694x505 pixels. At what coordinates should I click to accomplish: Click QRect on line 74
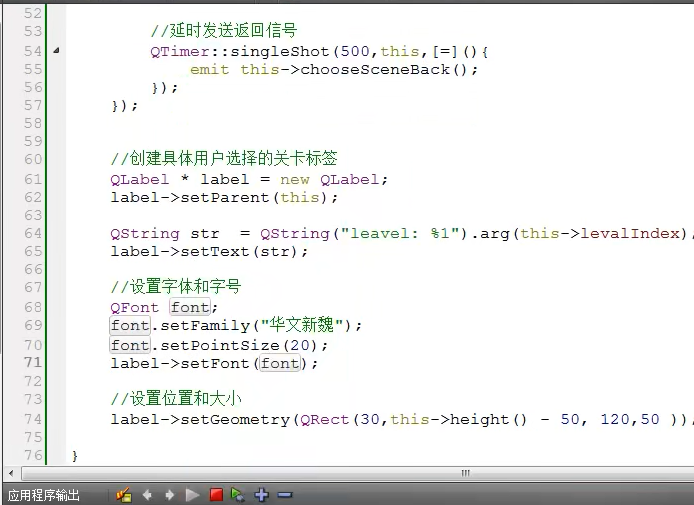point(325,419)
